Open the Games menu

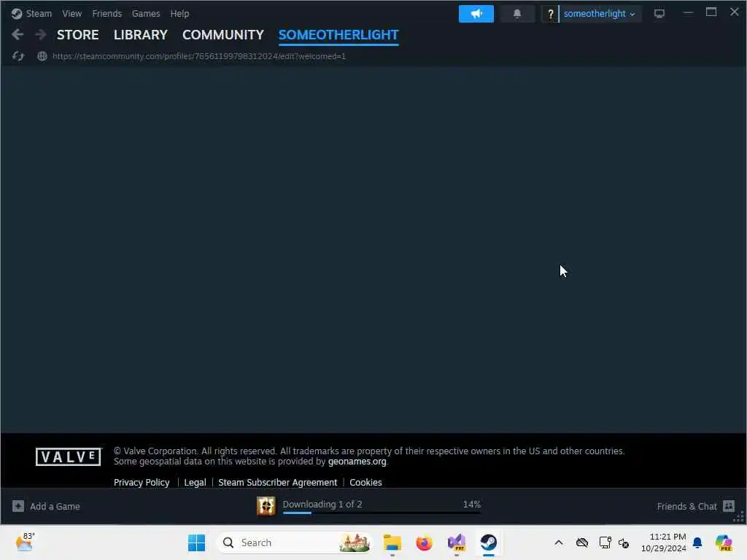[146, 14]
